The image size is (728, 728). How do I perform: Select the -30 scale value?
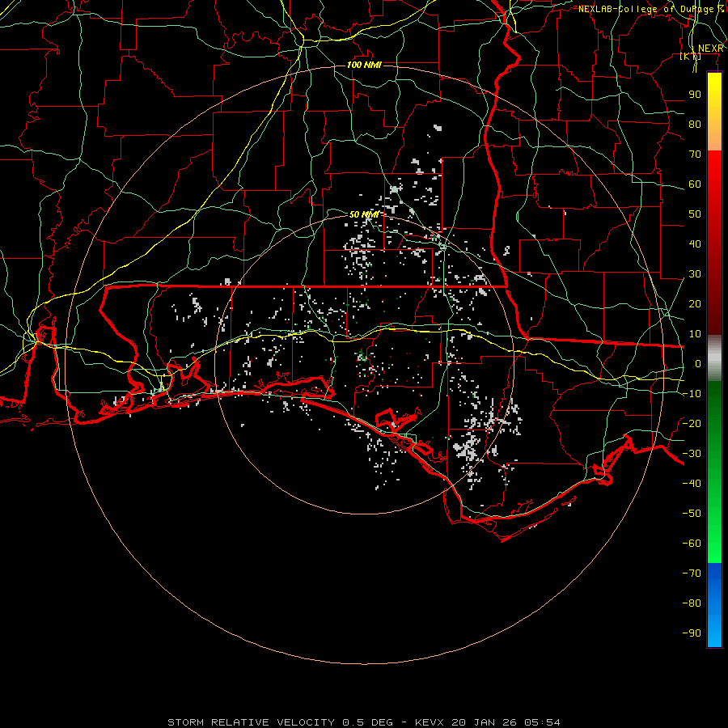692,454
